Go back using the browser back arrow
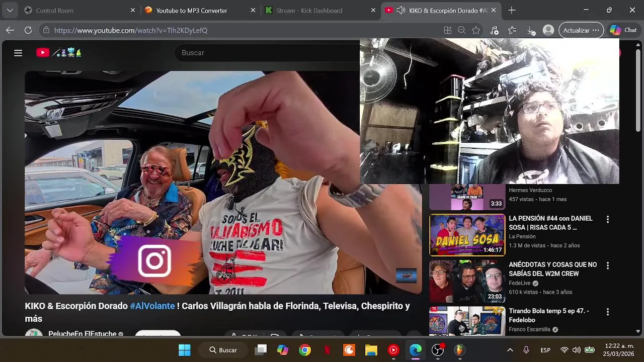This screenshot has height=362, width=644. (x=10, y=30)
